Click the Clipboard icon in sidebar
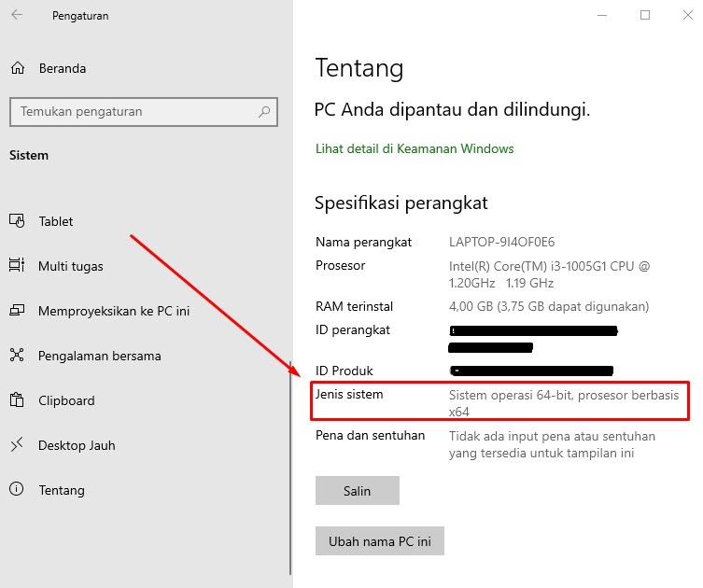The height and width of the screenshot is (588, 703). point(17,399)
